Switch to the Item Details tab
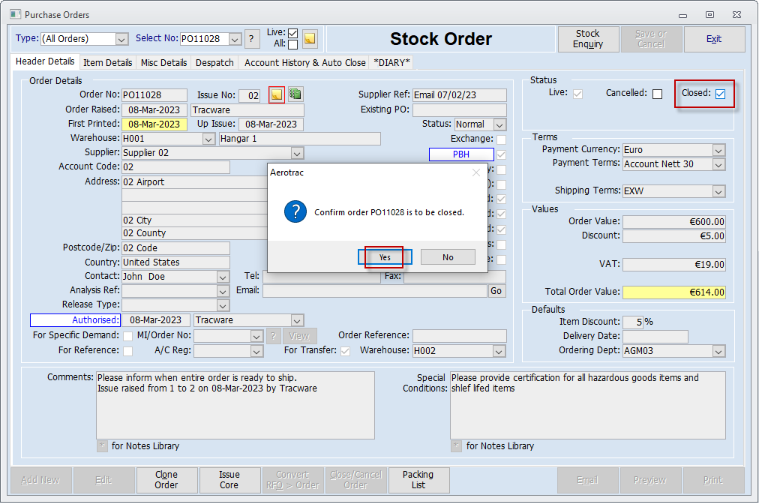The height and width of the screenshot is (503, 759). [107, 63]
